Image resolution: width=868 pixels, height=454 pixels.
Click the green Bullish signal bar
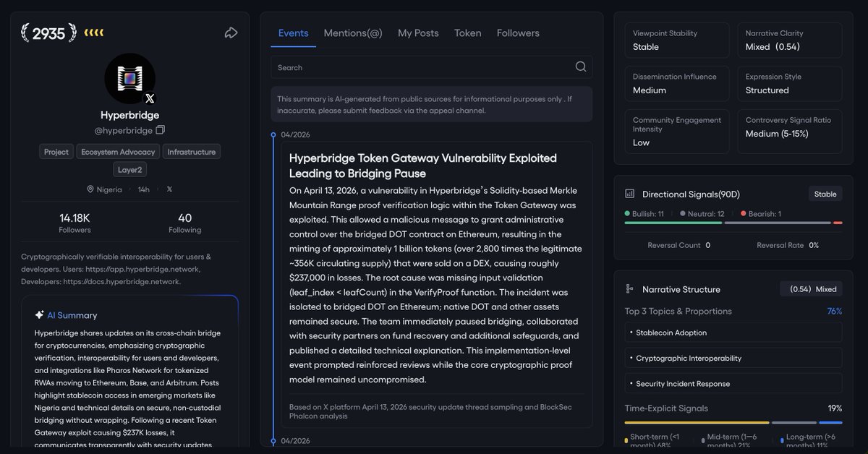click(x=673, y=223)
